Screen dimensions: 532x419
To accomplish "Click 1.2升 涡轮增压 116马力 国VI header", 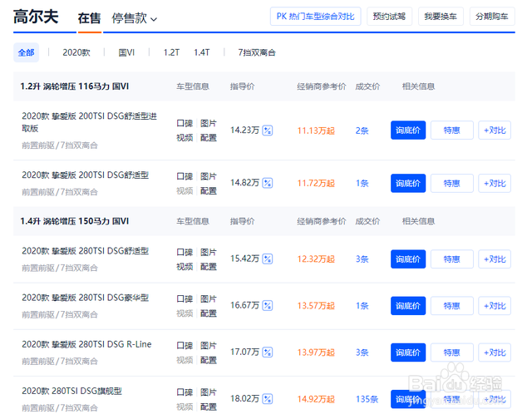I will 74,86.
